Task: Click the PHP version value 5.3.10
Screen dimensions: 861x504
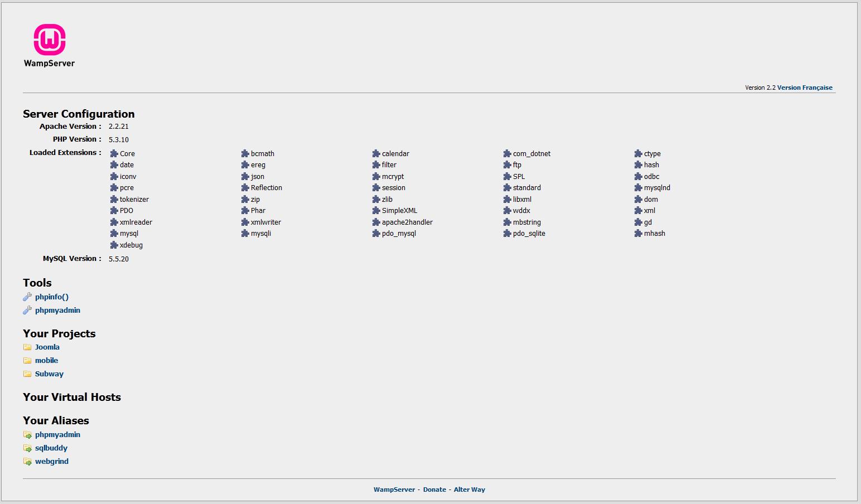Action: (x=119, y=139)
